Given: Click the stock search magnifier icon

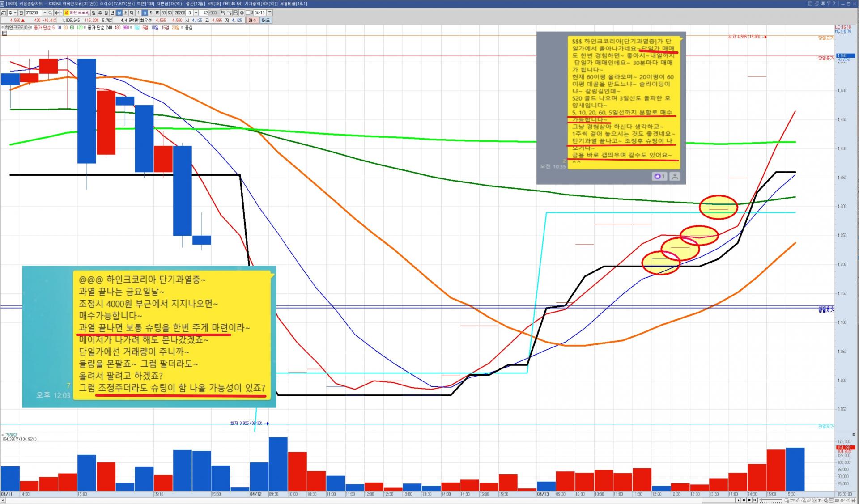Looking at the screenshot, I should (x=50, y=13).
